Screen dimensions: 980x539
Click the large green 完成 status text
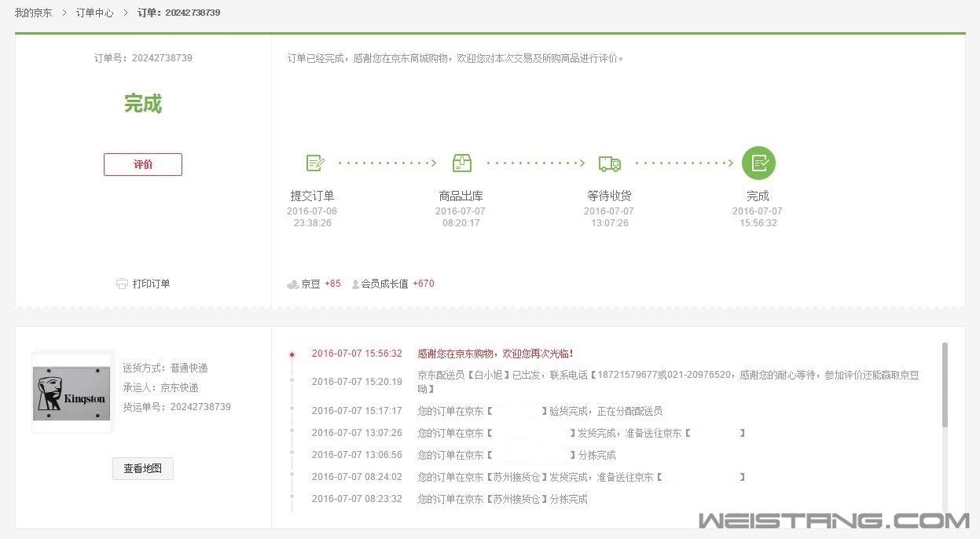(x=143, y=104)
